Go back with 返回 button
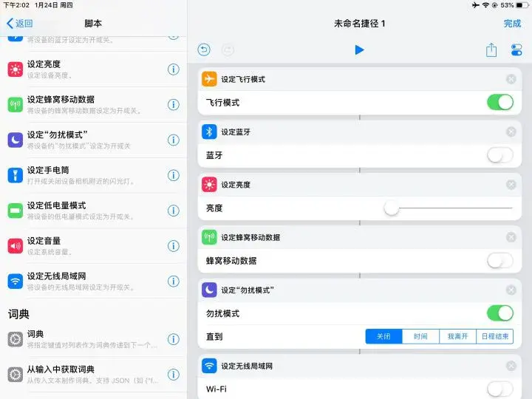 [20, 24]
